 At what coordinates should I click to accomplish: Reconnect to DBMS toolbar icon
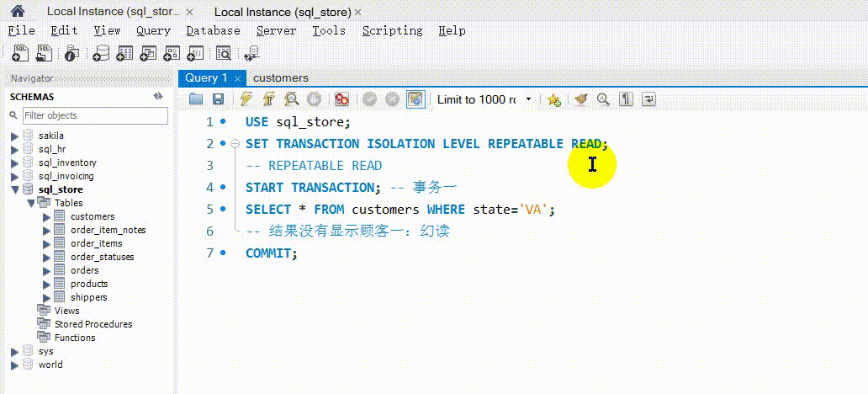251,53
